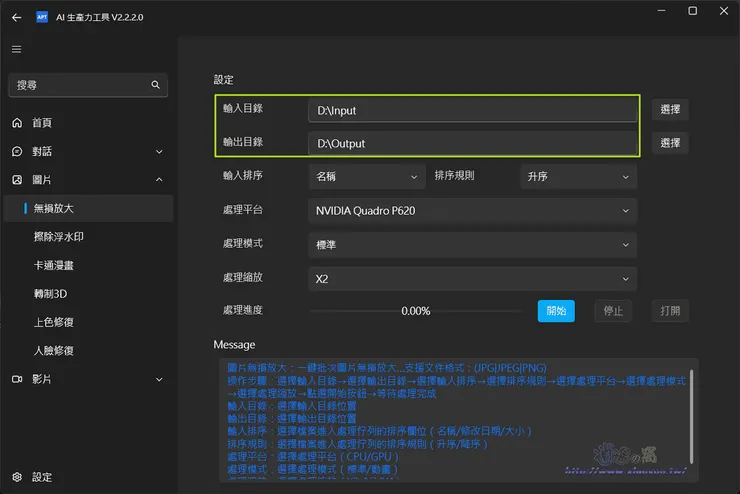This screenshot has width=740, height=494.
Task: Open 上色修復 in the sidebar
Action: [54, 322]
